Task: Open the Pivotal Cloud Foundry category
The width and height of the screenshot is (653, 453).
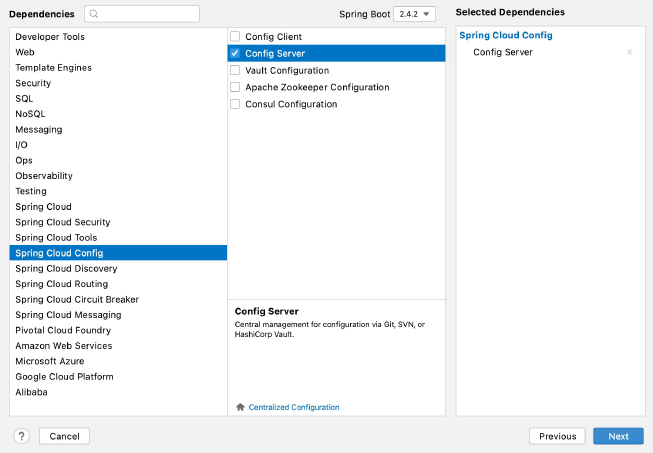Action: [x=118, y=330]
